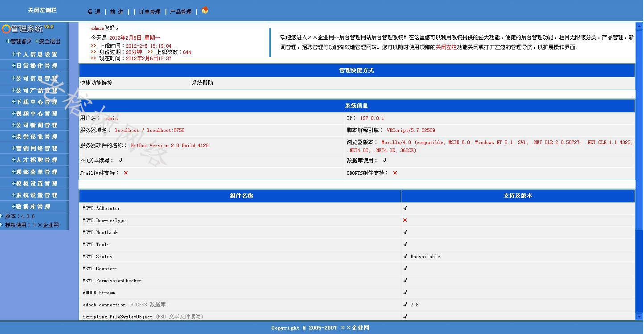Expand 人才招聘管理 sidebar section

[35, 160]
